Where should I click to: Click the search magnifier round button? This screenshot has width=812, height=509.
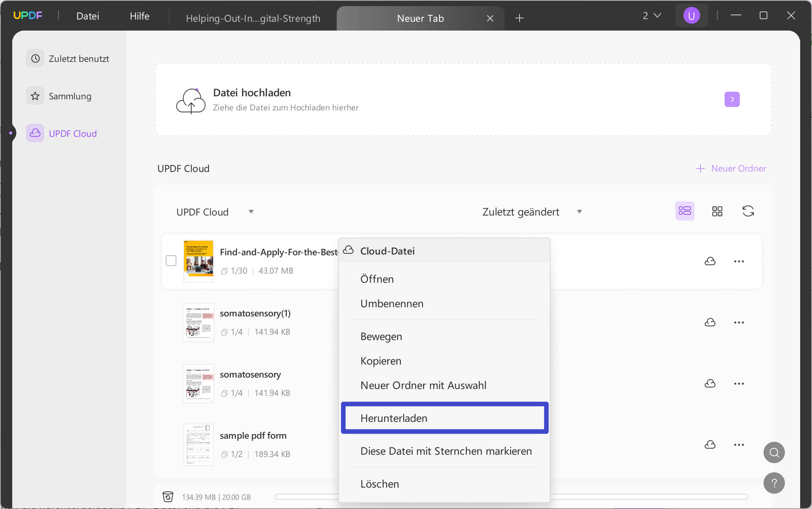(774, 452)
